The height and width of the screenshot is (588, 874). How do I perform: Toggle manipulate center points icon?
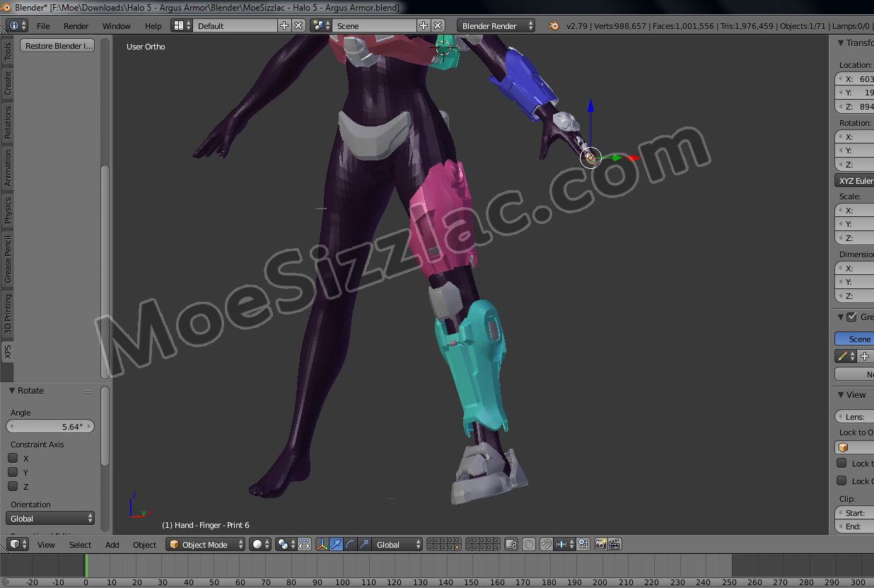click(x=304, y=544)
